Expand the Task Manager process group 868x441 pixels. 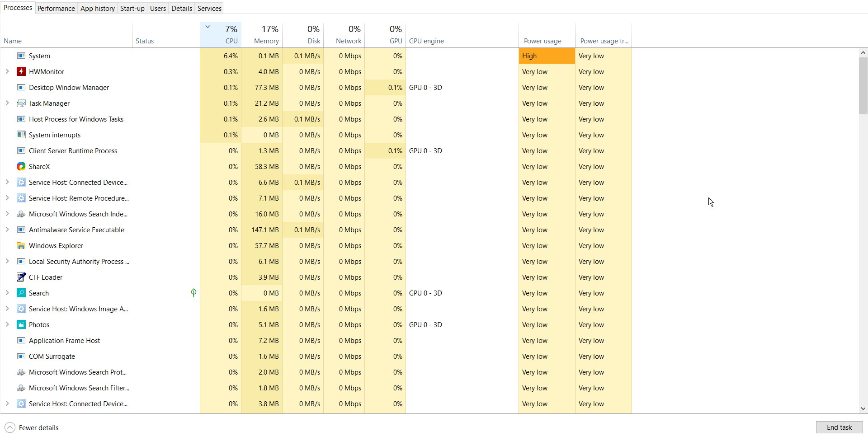click(x=7, y=103)
